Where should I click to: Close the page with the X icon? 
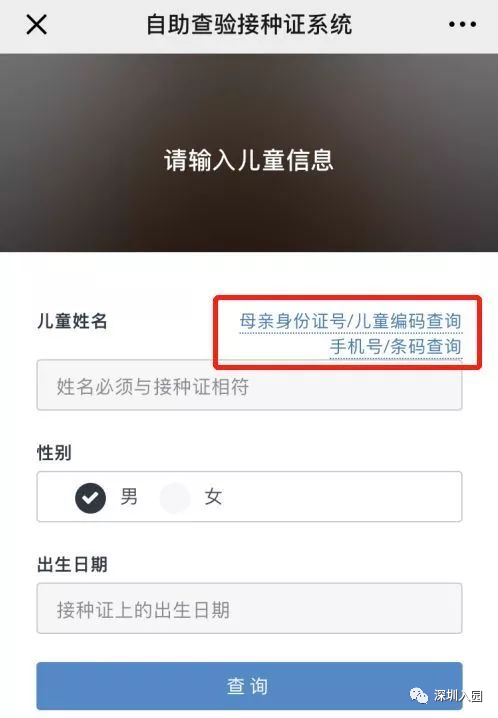tap(37, 24)
